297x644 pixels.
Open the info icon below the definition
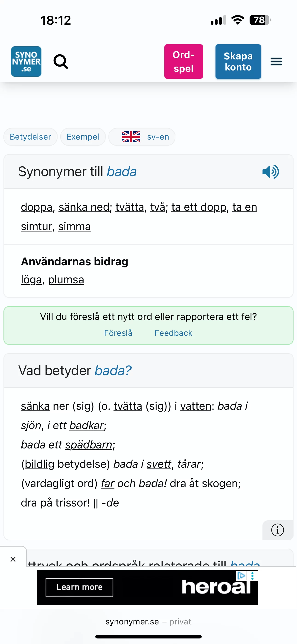tap(277, 530)
